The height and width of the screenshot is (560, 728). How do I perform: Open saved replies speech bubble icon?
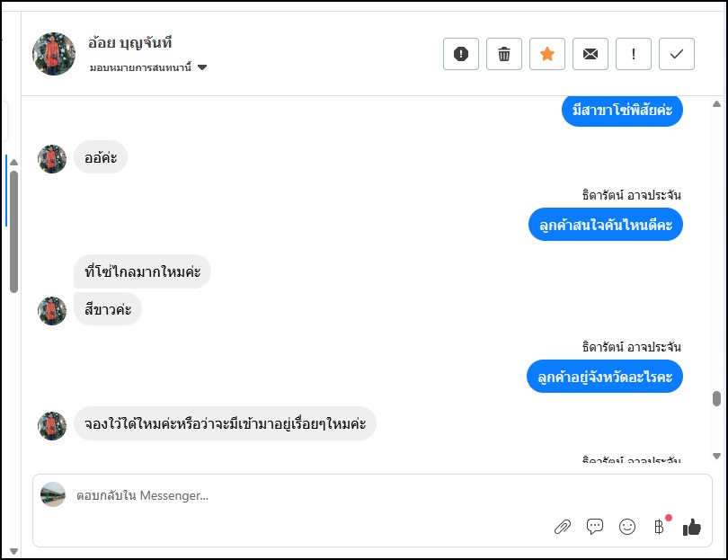coord(594,527)
